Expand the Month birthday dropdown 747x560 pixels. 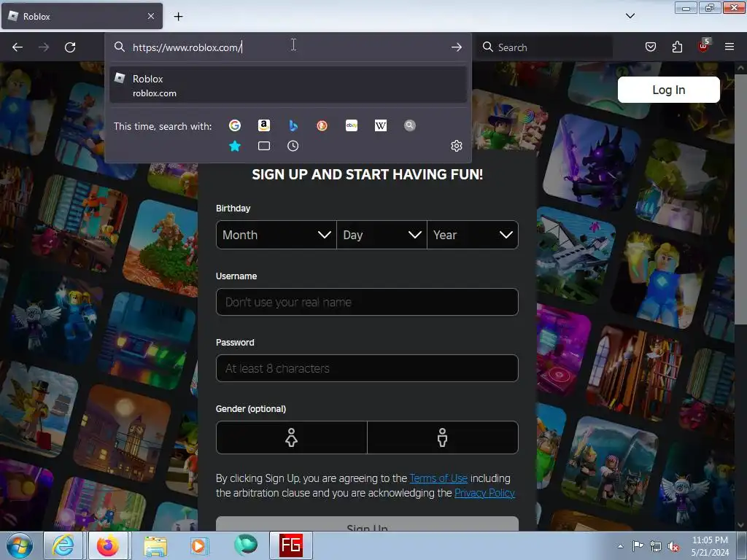pos(276,235)
